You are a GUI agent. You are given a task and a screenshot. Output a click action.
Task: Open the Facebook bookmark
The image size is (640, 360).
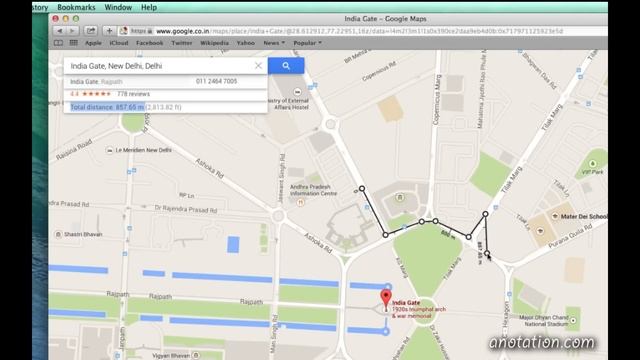pyautogui.click(x=149, y=43)
